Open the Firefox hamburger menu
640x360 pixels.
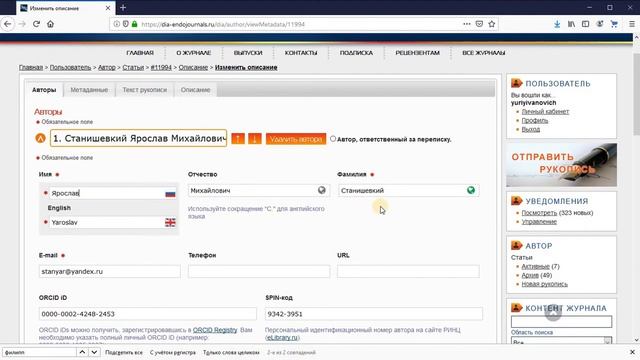click(x=631, y=24)
